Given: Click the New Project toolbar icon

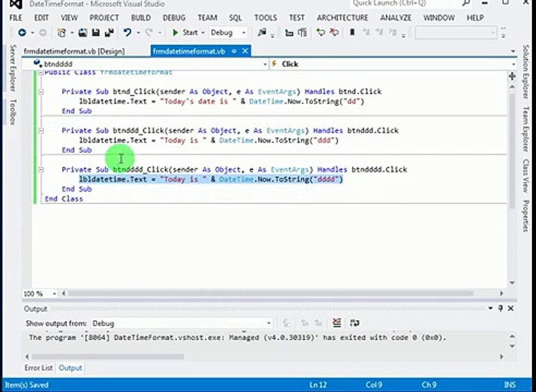Looking at the screenshot, I should coord(62,33).
